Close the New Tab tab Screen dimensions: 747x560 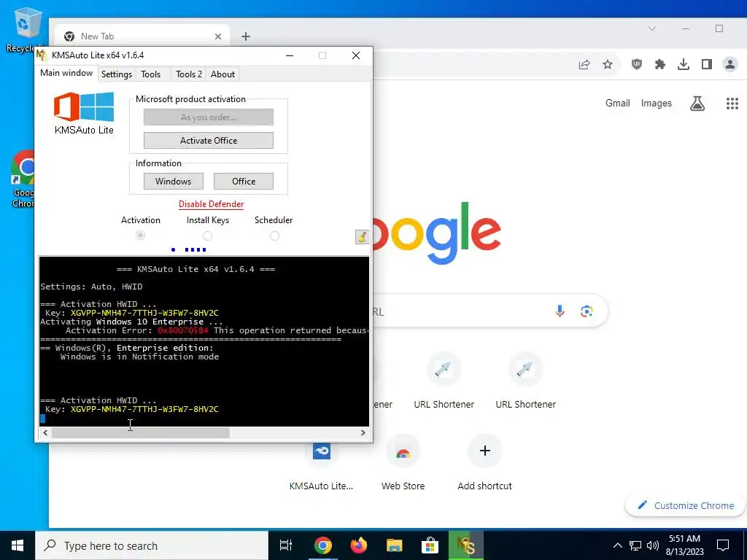click(x=217, y=36)
